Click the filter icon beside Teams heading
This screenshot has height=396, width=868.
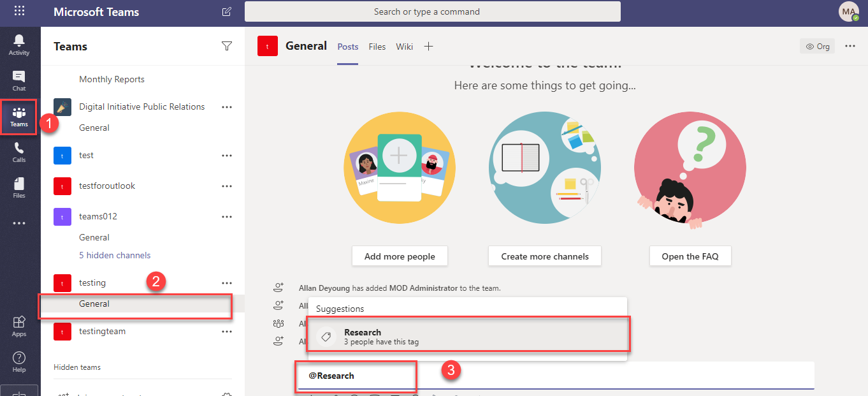point(226,46)
